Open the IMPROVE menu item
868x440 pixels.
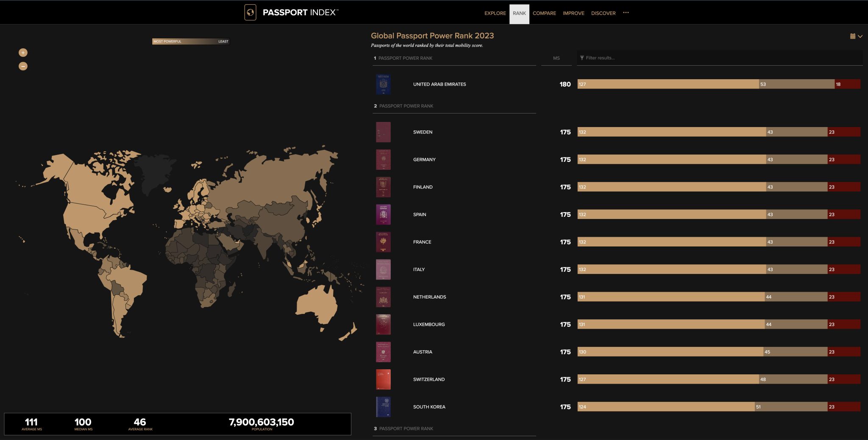(573, 13)
